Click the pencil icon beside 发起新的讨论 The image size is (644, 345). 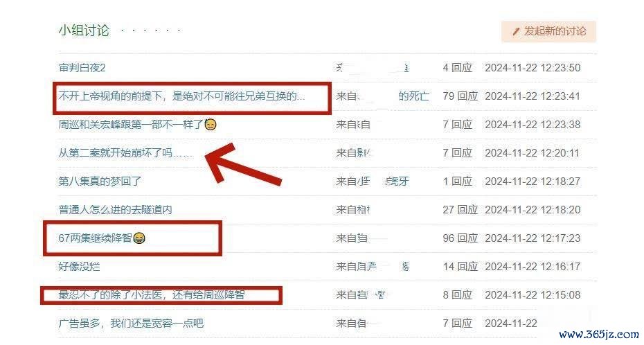pos(516,31)
